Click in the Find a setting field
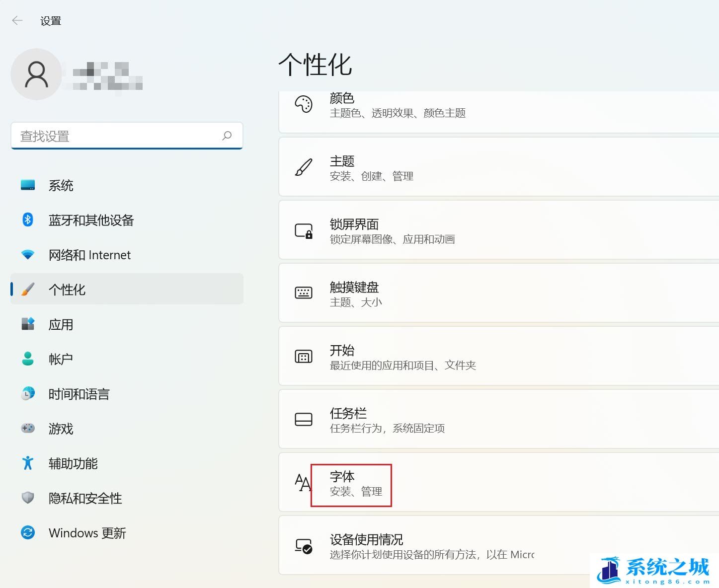Screen dimensions: 719x588 119,136
